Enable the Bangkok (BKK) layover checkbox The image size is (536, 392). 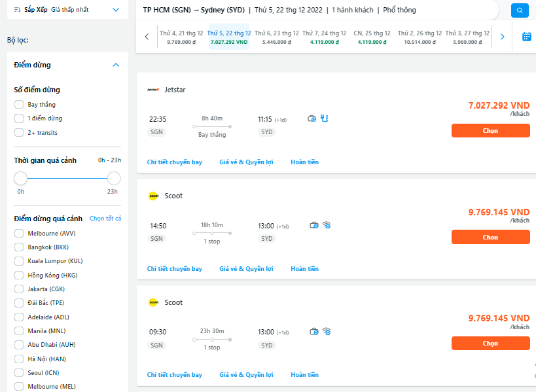click(19, 247)
